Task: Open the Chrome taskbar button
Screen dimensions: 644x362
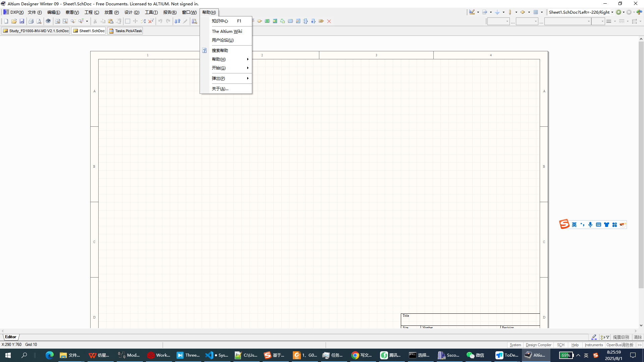Action: pos(362,355)
